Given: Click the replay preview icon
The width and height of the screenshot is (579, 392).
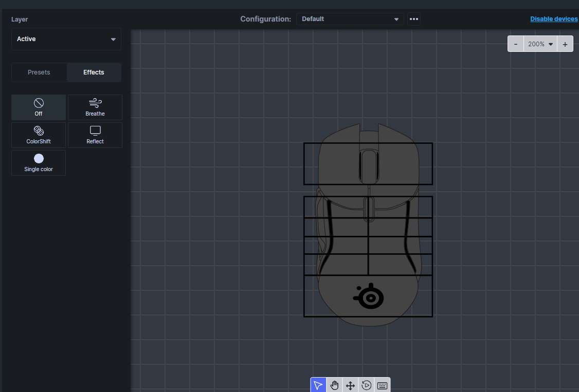Looking at the screenshot, I should coord(366,385).
